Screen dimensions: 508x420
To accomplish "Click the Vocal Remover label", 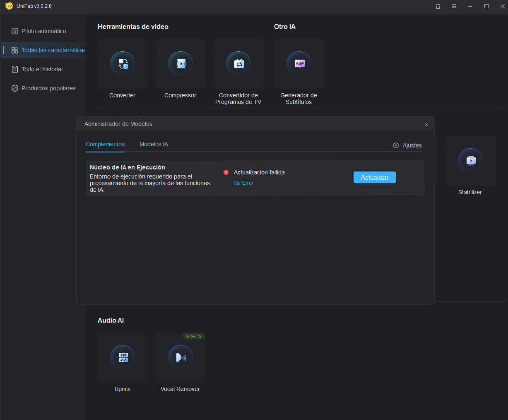I will point(181,389).
